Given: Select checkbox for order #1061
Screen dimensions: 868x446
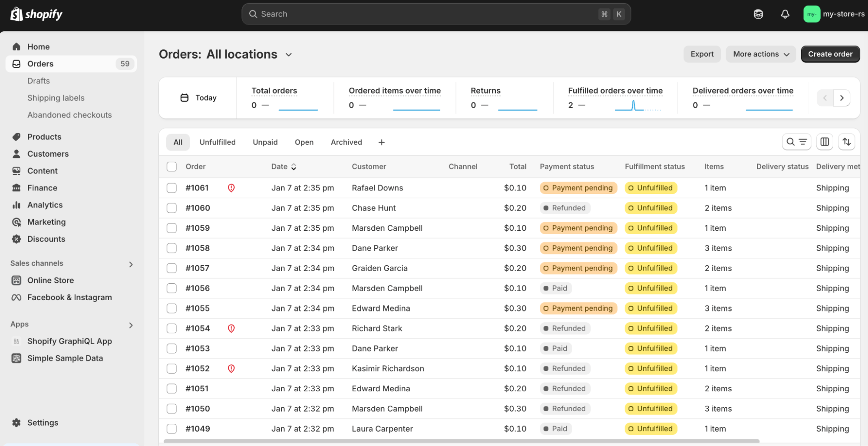Looking at the screenshot, I should 172,188.
